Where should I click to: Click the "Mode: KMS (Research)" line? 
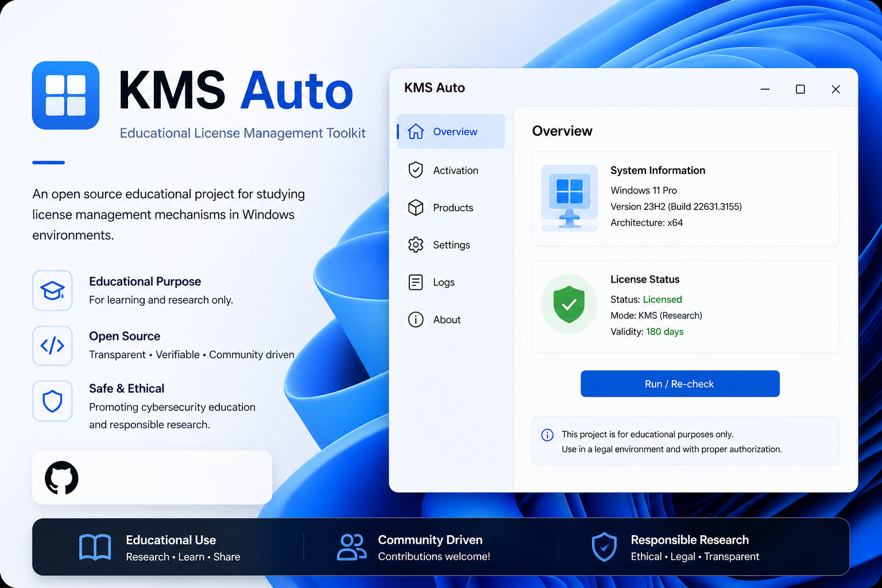pos(656,315)
